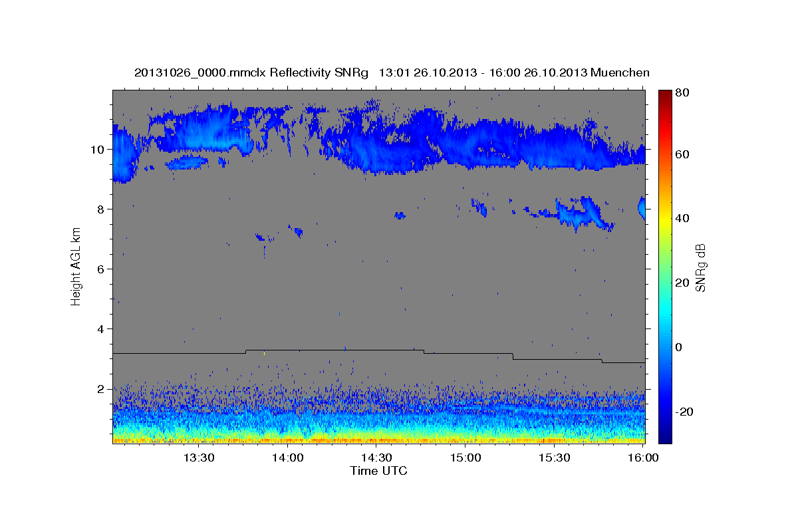The image size is (798, 532).
Task: Click the height tick label 10
Action: (x=99, y=150)
